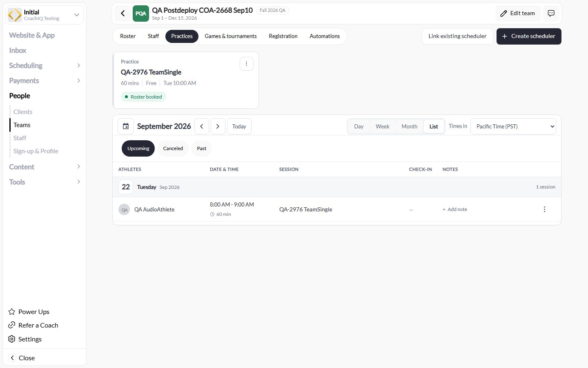
Task: Show Canceled sessions
Action: (173, 148)
